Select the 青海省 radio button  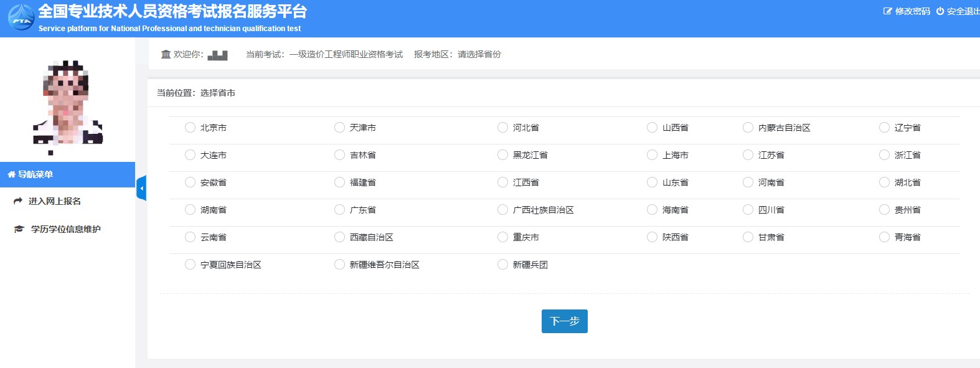tap(884, 237)
